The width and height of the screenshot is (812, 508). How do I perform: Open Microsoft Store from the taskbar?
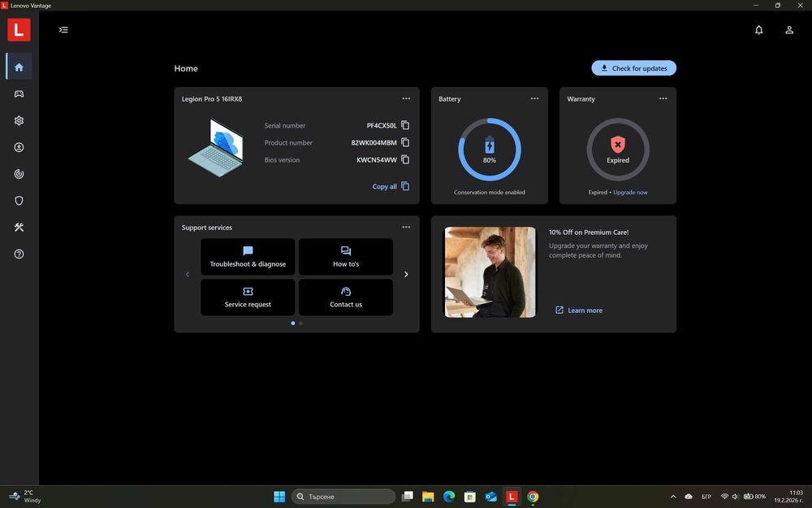(x=469, y=497)
